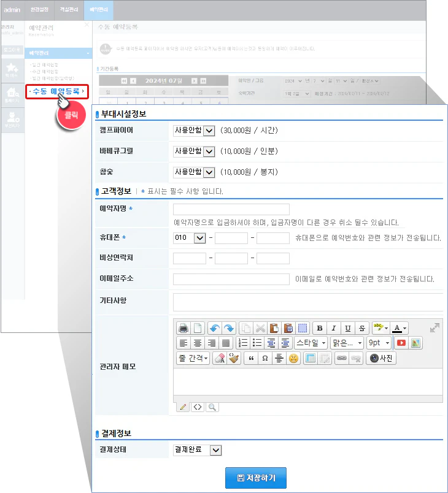Image resolution: width=448 pixels, height=493 pixels.
Task: Go to next month in calendar header
Action: (195, 81)
